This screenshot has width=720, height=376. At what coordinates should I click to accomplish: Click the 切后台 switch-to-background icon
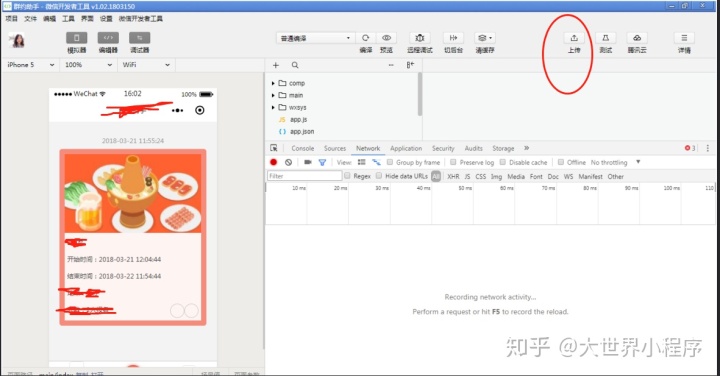tap(453, 38)
